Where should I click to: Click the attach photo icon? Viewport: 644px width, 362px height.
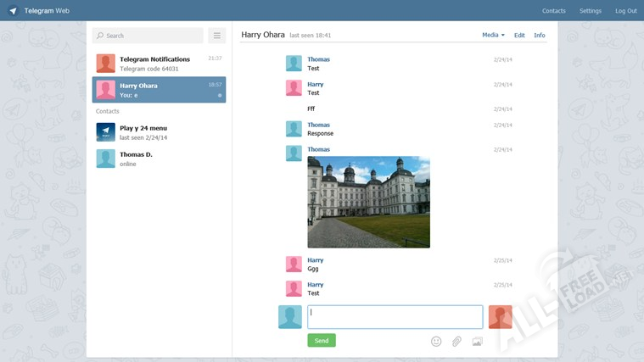tap(477, 341)
